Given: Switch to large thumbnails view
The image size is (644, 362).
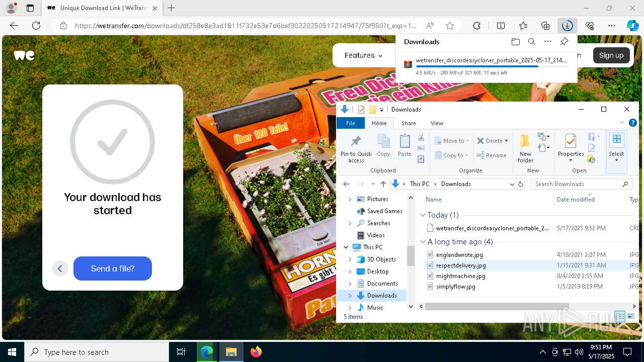Looking at the screenshot, I should [x=630, y=317].
